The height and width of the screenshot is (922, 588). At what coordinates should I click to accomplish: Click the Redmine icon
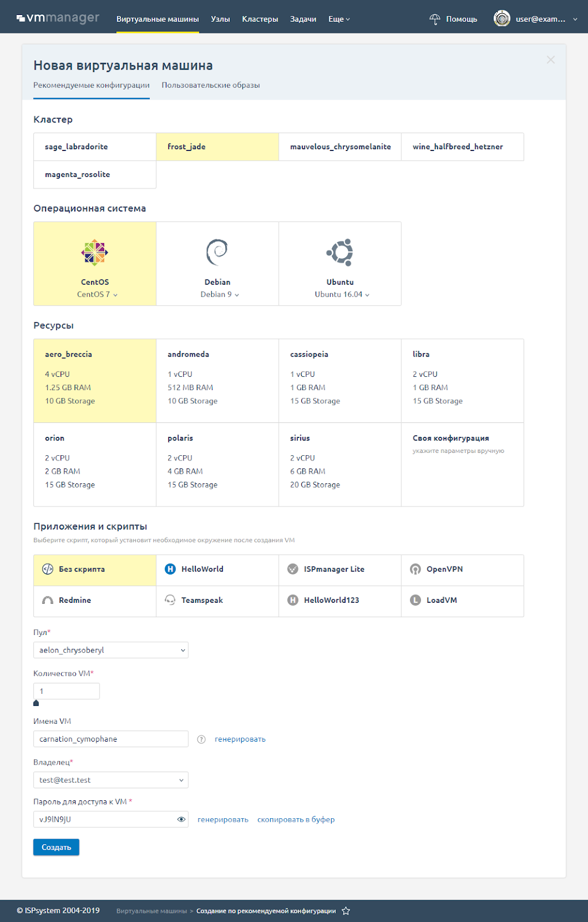coord(48,600)
